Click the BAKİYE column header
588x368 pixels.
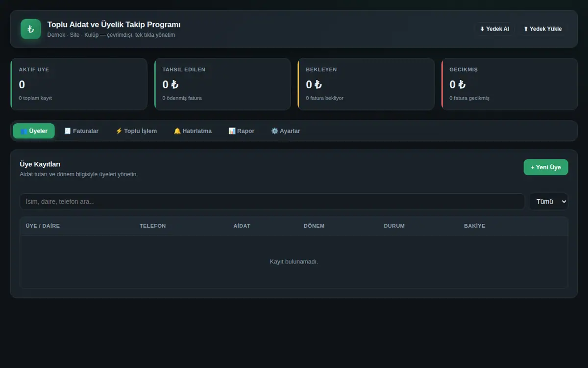(474, 226)
